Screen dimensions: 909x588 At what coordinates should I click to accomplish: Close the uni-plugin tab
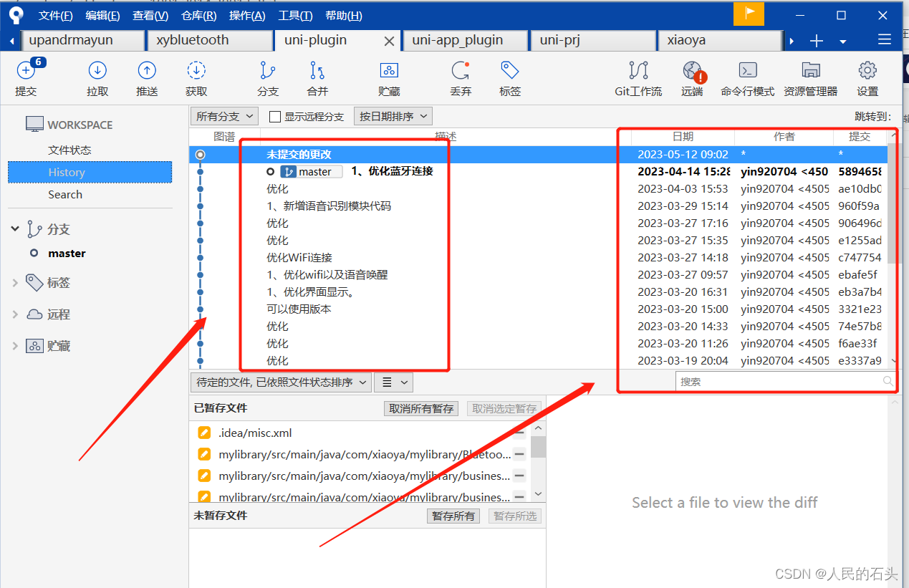(x=389, y=42)
